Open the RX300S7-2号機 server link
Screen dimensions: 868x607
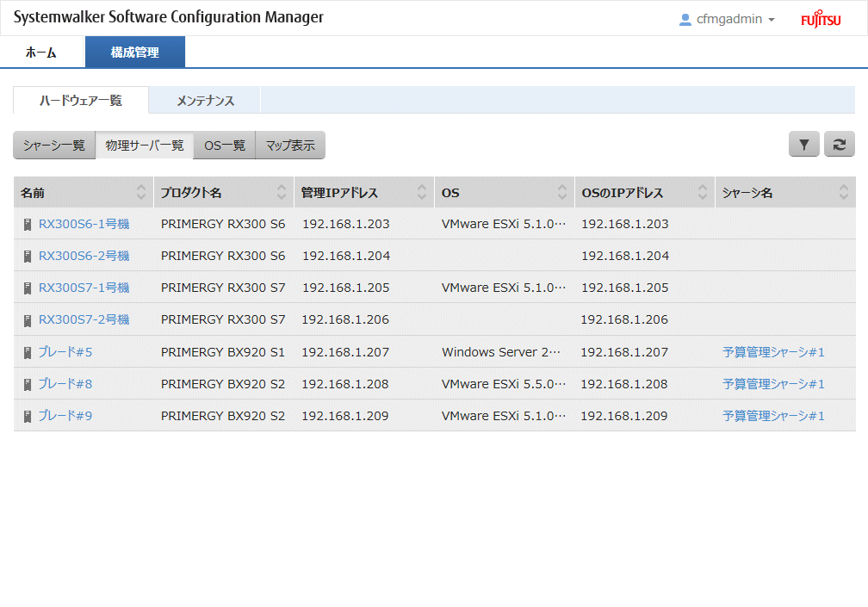click(84, 319)
